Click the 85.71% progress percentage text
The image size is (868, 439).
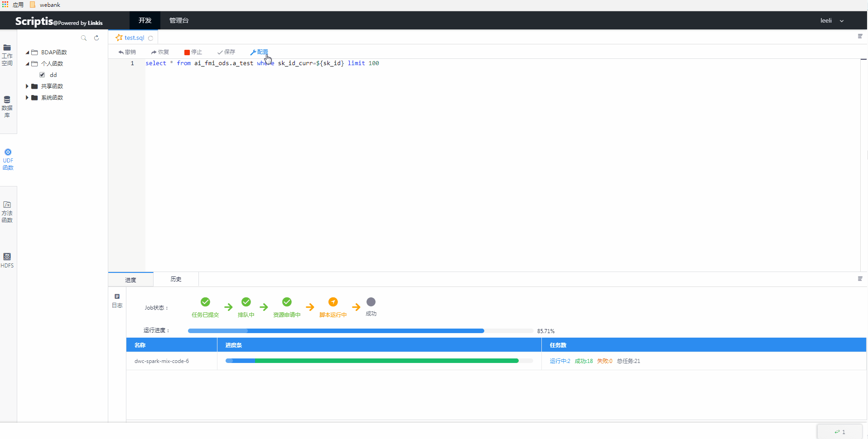pyautogui.click(x=546, y=331)
